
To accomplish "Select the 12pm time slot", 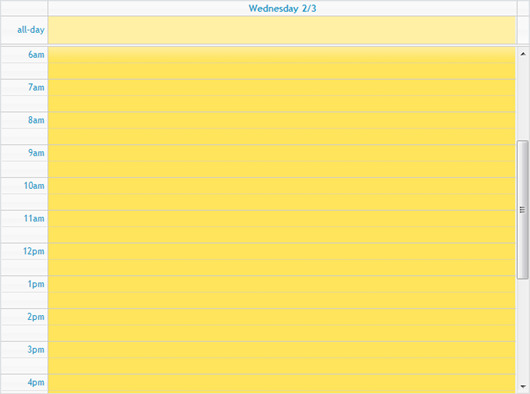I will (282, 252).
